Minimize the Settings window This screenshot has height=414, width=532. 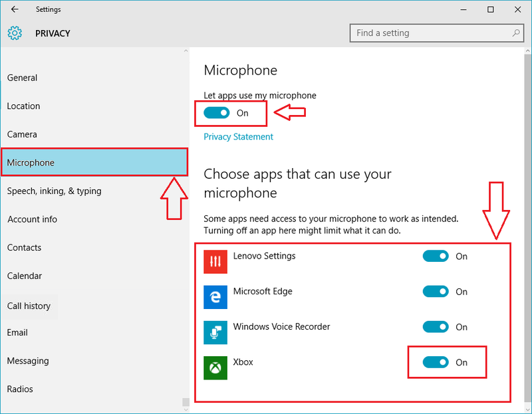tap(464, 9)
